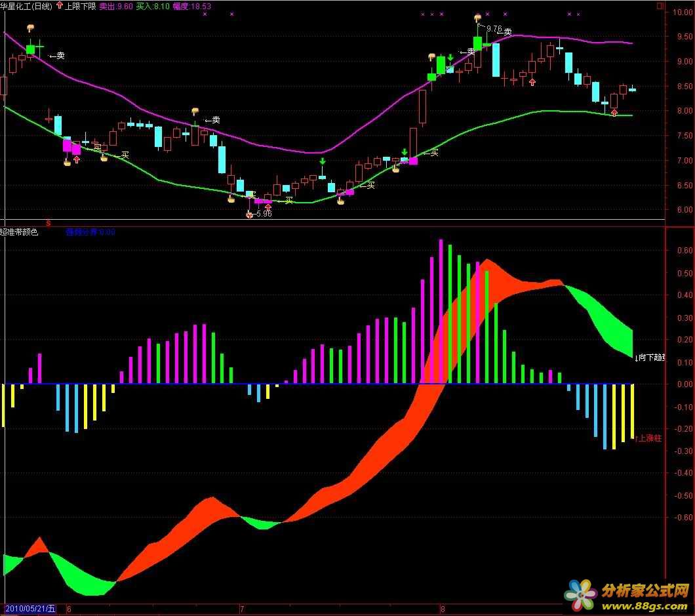Click rightmost magenta x marker at chart top

pos(578,14)
